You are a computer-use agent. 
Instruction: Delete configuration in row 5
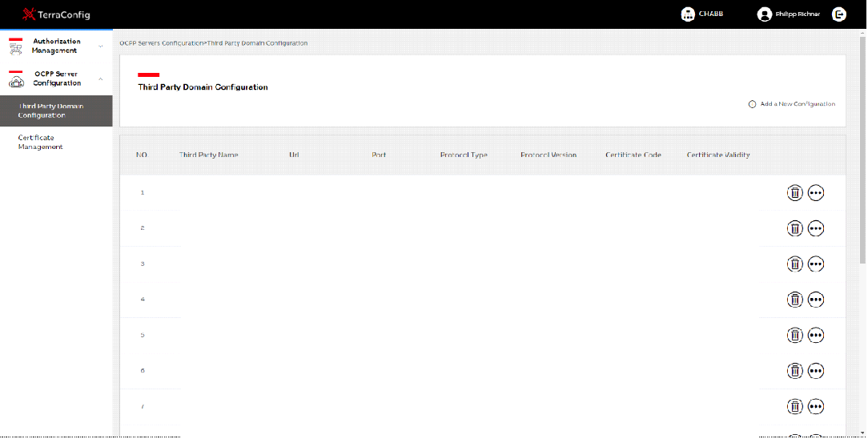794,335
